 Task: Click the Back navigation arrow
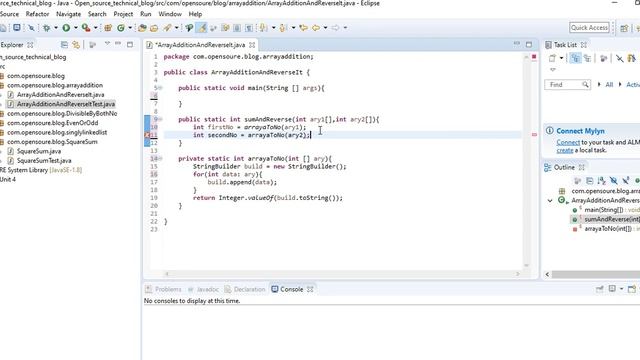tap(316, 28)
